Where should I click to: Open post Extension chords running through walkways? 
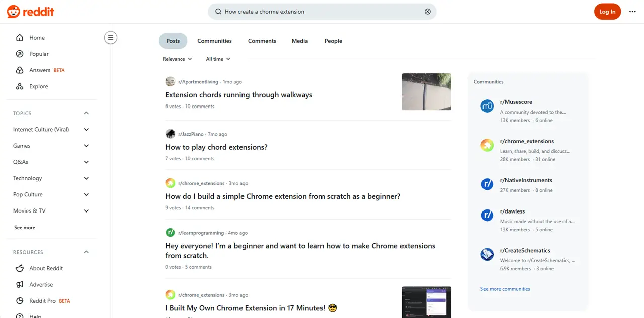coord(239,95)
